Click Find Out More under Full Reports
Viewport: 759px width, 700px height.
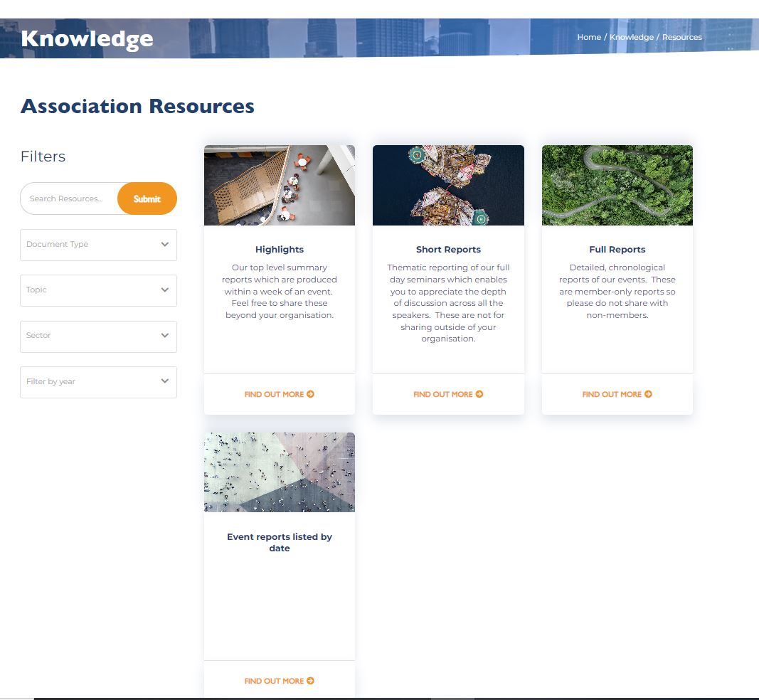617,394
